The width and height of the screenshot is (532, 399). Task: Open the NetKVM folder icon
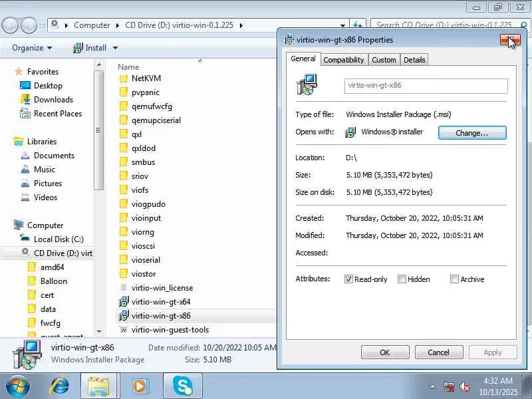click(x=124, y=78)
